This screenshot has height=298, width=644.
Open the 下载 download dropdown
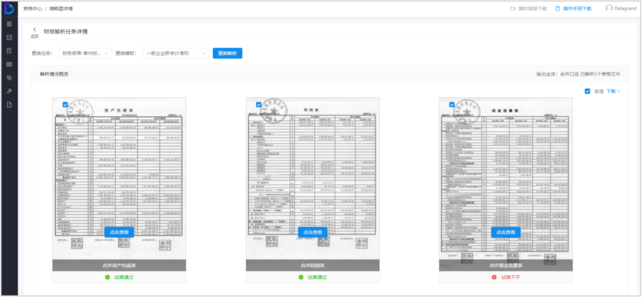[x=613, y=91]
